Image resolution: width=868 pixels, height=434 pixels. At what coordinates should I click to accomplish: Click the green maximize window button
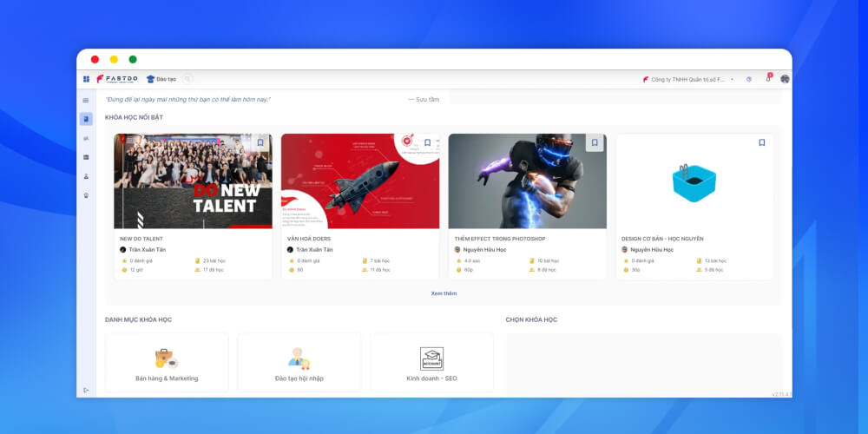point(133,59)
